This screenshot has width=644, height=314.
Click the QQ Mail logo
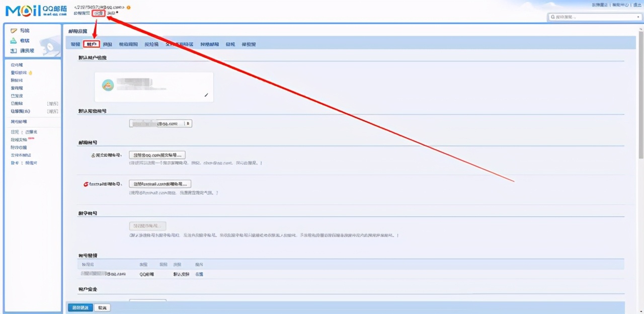click(x=36, y=10)
